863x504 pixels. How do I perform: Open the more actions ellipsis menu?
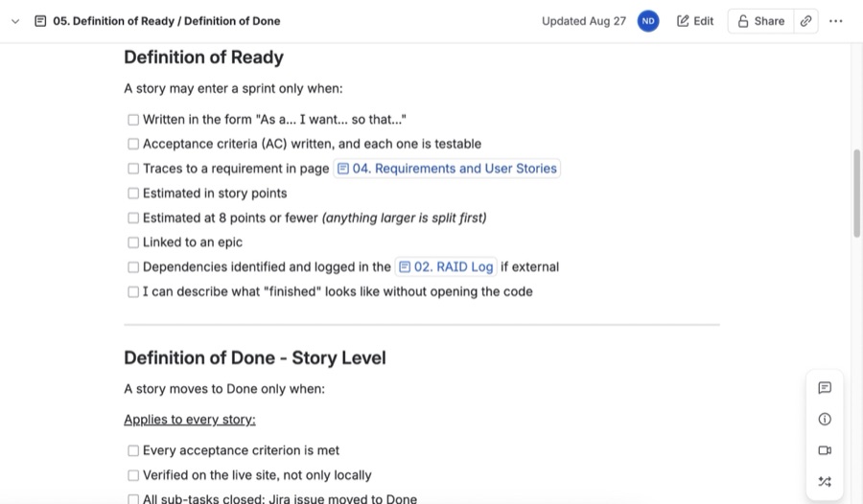click(835, 21)
